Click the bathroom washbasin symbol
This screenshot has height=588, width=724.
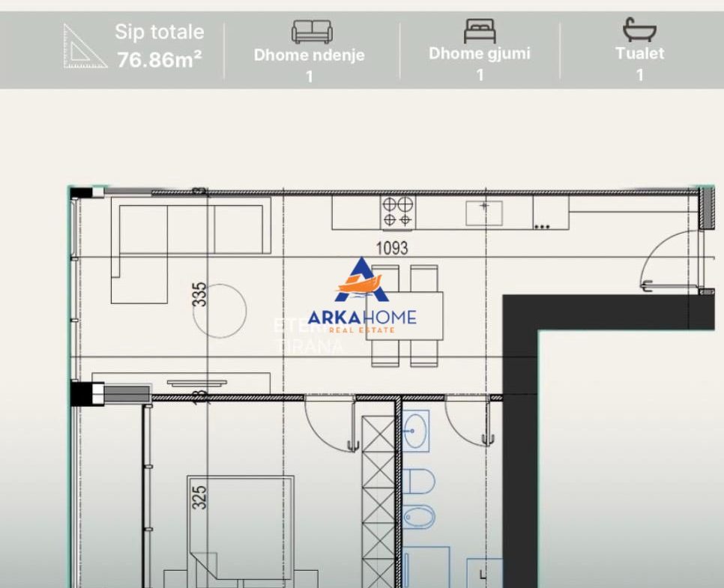pos(416,432)
